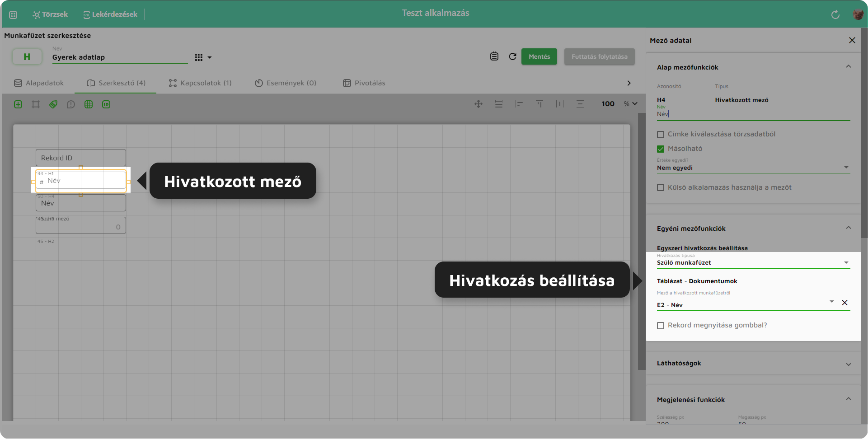The height and width of the screenshot is (439, 868).
Task: Add a new field with plus icon
Action: click(x=18, y=104)
